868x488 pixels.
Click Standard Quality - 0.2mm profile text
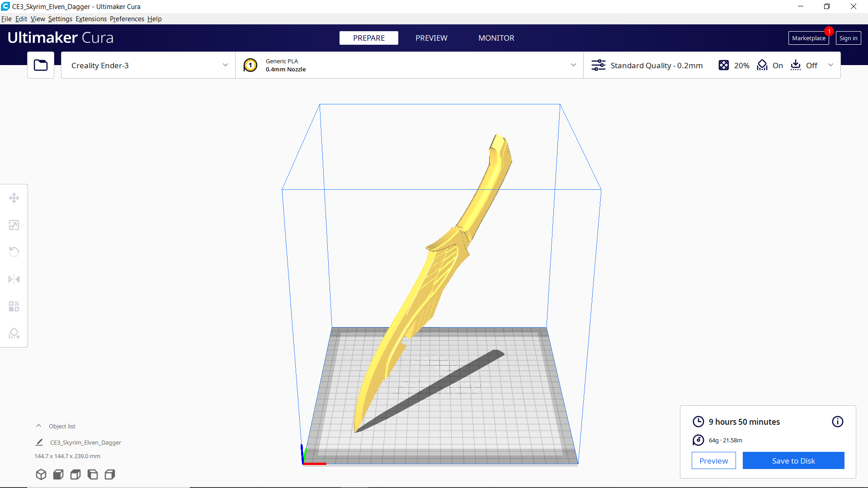point(656,66)
